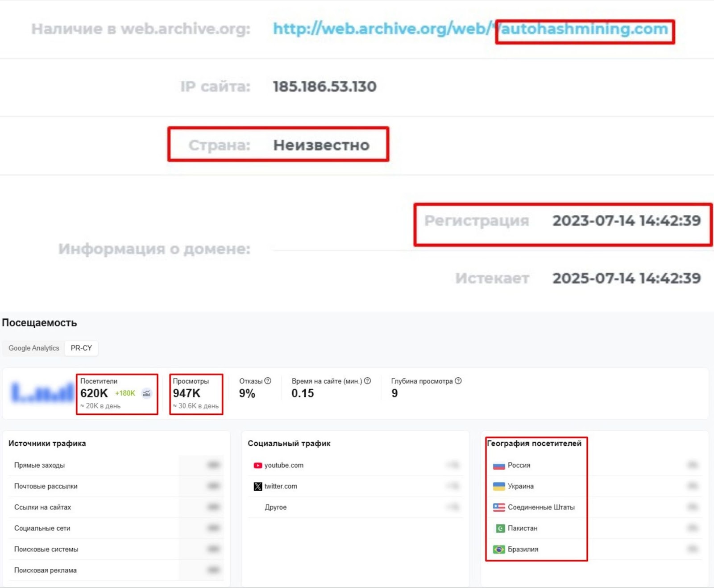Click the Глубина просмотра label

422,381
